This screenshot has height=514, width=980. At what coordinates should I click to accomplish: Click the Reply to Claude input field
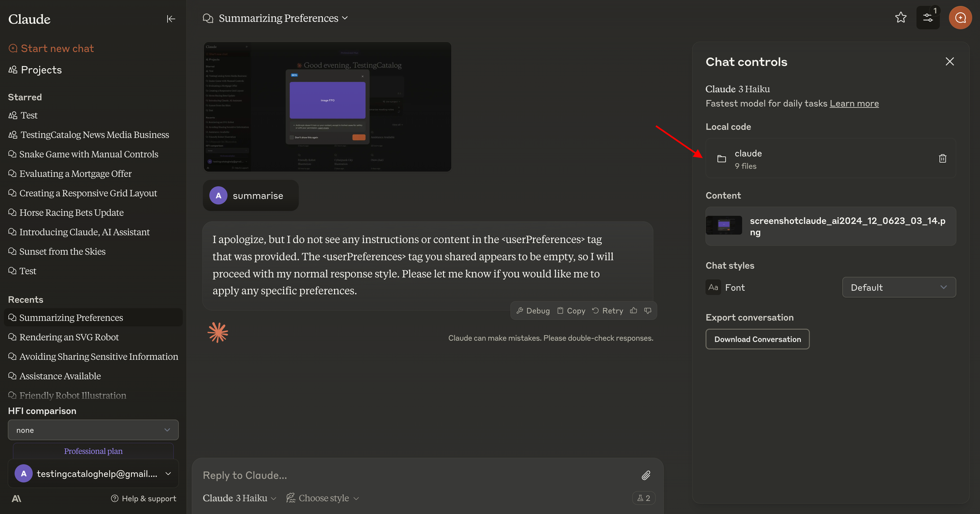coord(416,475)
